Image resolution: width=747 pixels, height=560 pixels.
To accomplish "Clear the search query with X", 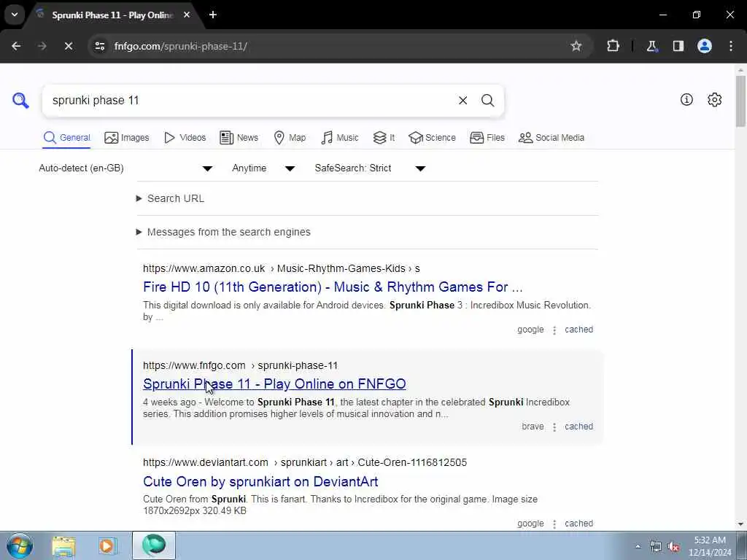I will (x=462, y=101).
